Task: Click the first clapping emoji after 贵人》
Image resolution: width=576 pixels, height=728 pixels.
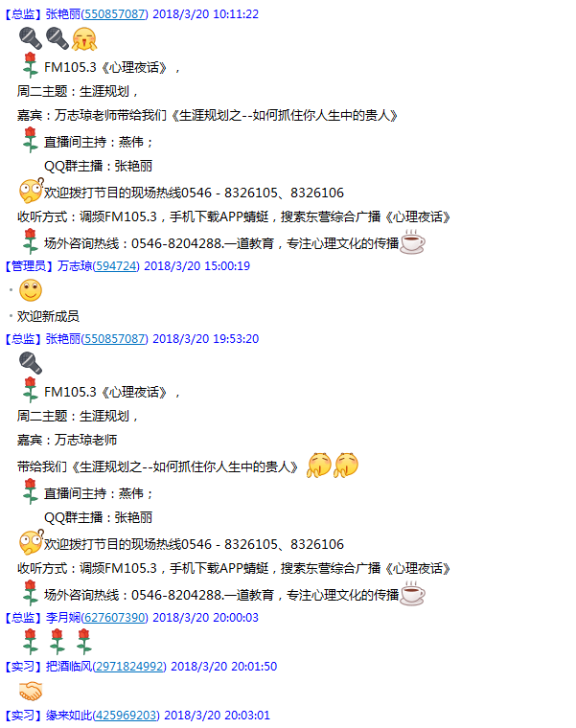Action: tap(318, 465)
